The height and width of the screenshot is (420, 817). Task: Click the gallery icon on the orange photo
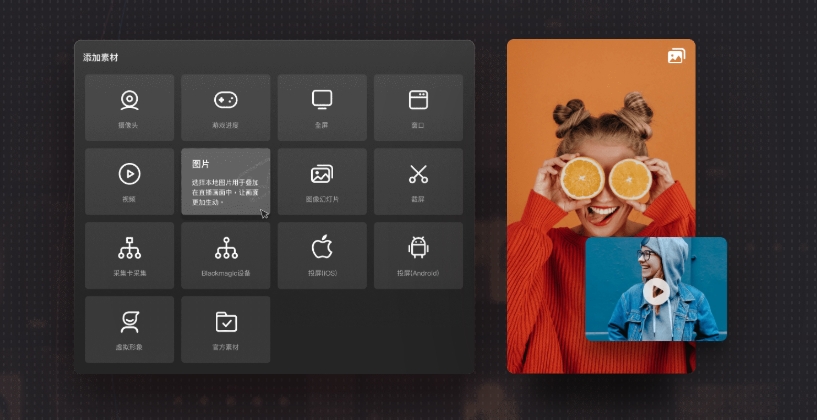676,57
